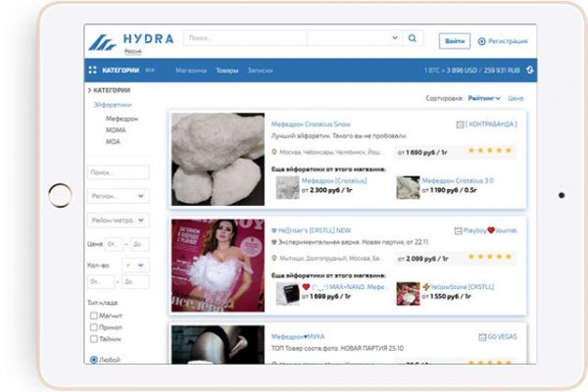Image resolution: width=588 pixels, height=392 pixels.
Task: Click the location pin icon in first listing
Action: [x=275, y=153]
